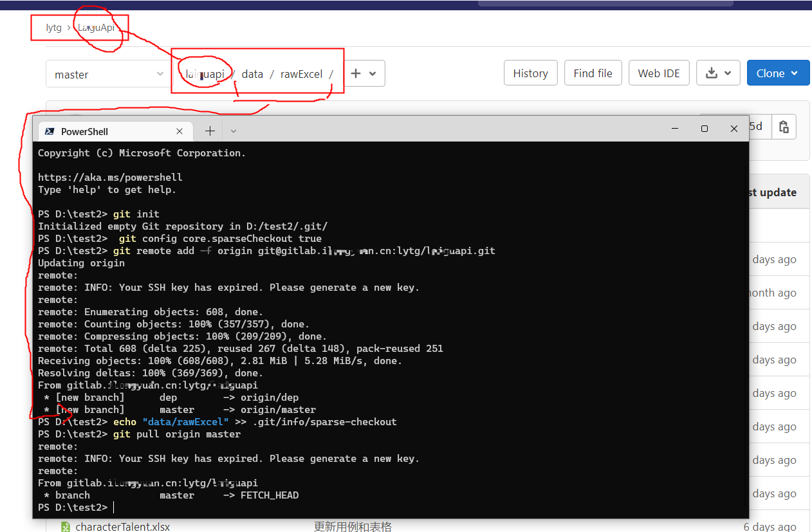Click the echo "data/rawExcel" command line
Screen dimensions: 812x532
(x=217, y=422)
